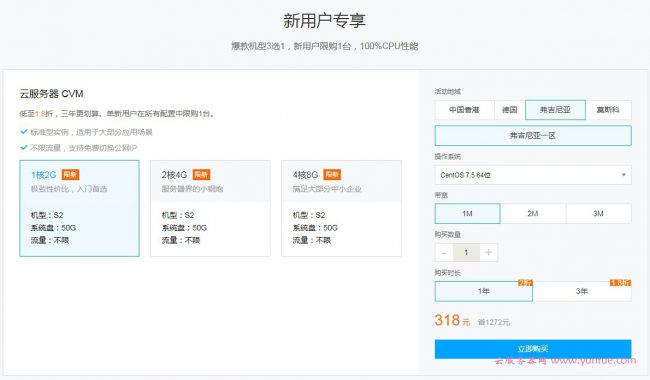Click the 操作系统 label
The height and width of the screenshot is (380, 650).
point(448,156)
